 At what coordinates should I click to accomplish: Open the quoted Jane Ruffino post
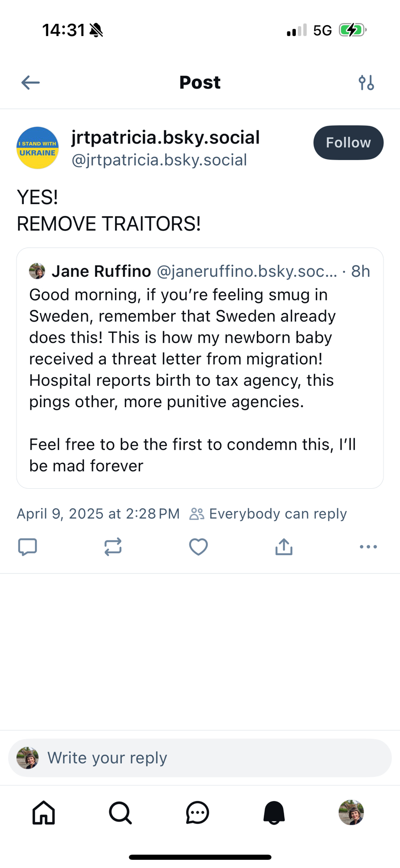[x=200, y=369]
